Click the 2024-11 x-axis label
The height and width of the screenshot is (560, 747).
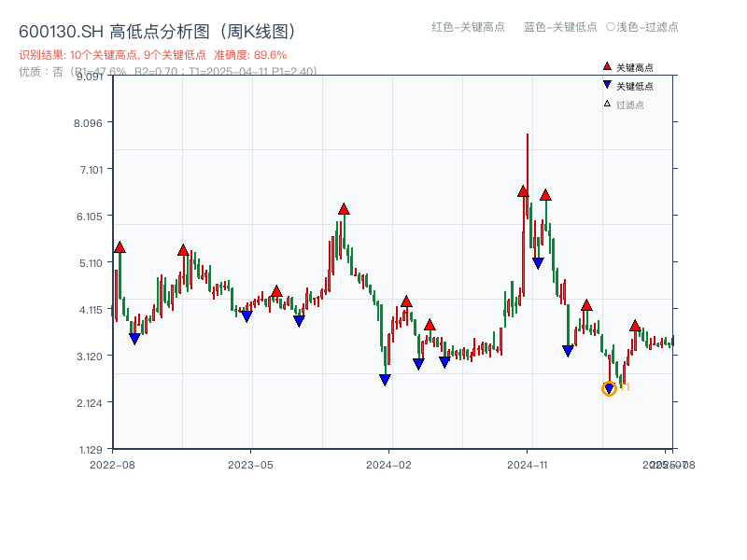coord(527,465)
